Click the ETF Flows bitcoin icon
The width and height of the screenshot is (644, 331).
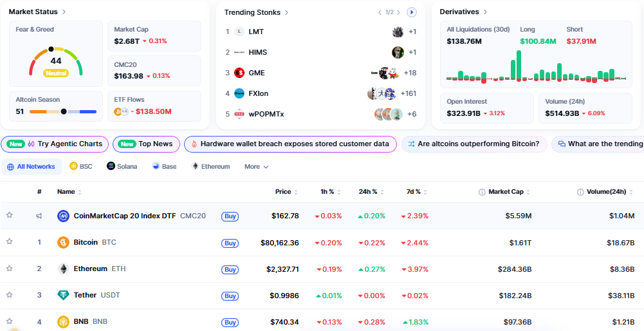pyautogui.click(x=118, y=111)
